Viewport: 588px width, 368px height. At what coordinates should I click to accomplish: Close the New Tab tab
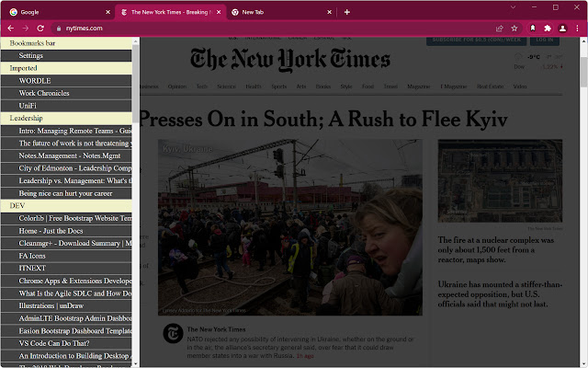pos(329,12)
